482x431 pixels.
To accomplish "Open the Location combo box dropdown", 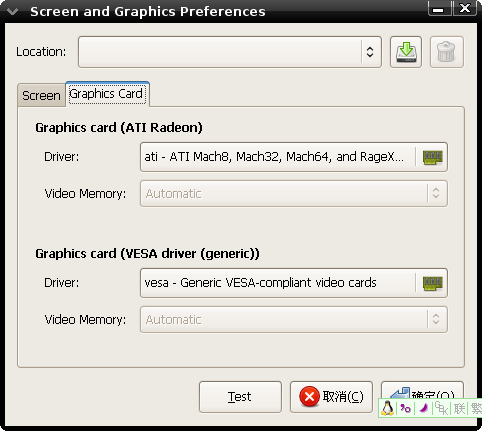I will tap(370, 52).
